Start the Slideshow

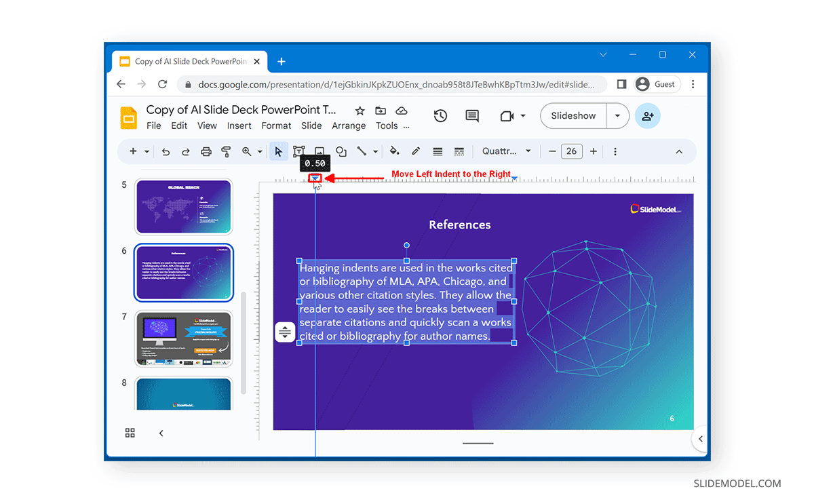pos(572,115)
